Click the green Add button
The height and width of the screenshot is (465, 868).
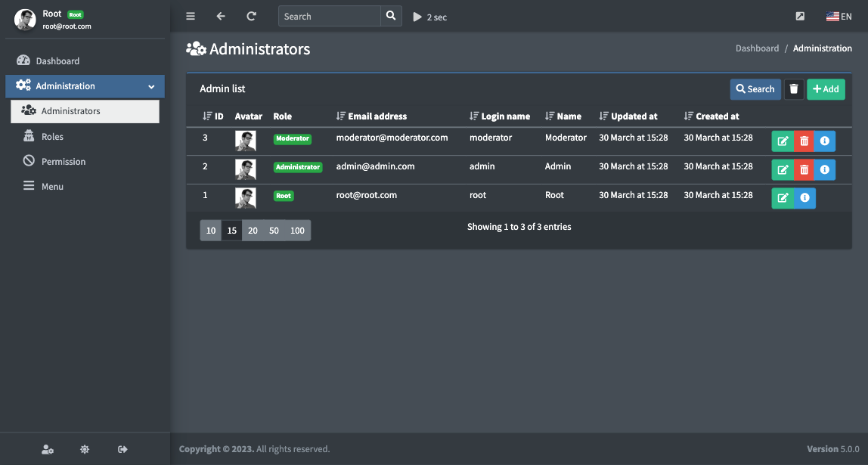(825, 89)
